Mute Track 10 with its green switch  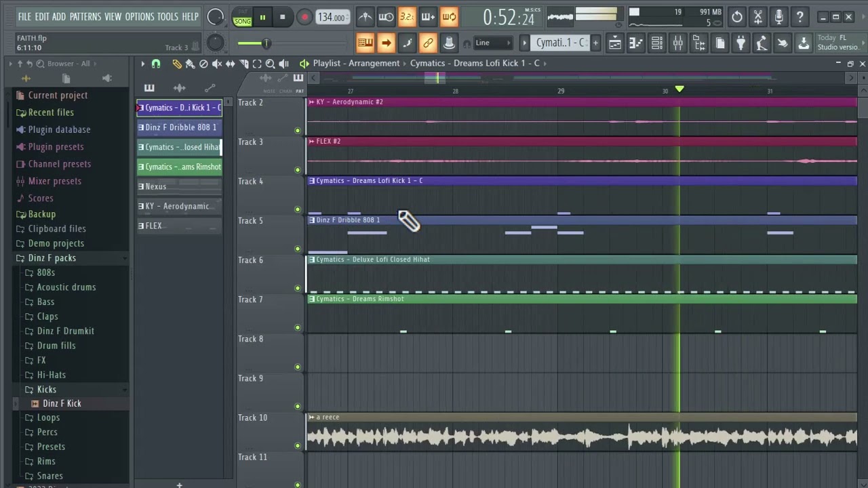298,446
